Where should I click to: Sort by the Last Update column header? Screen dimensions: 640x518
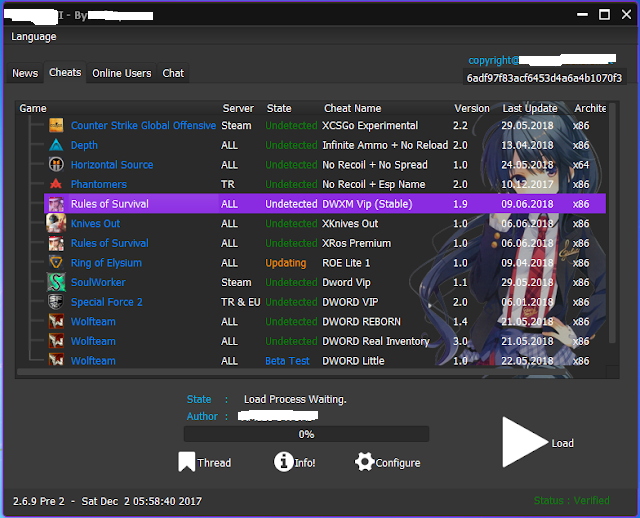(530, 108)
